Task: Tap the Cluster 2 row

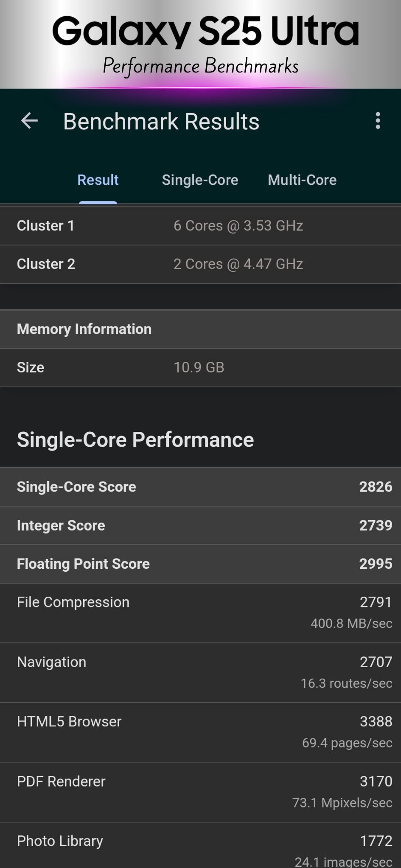Action: (x=200, y=264)
